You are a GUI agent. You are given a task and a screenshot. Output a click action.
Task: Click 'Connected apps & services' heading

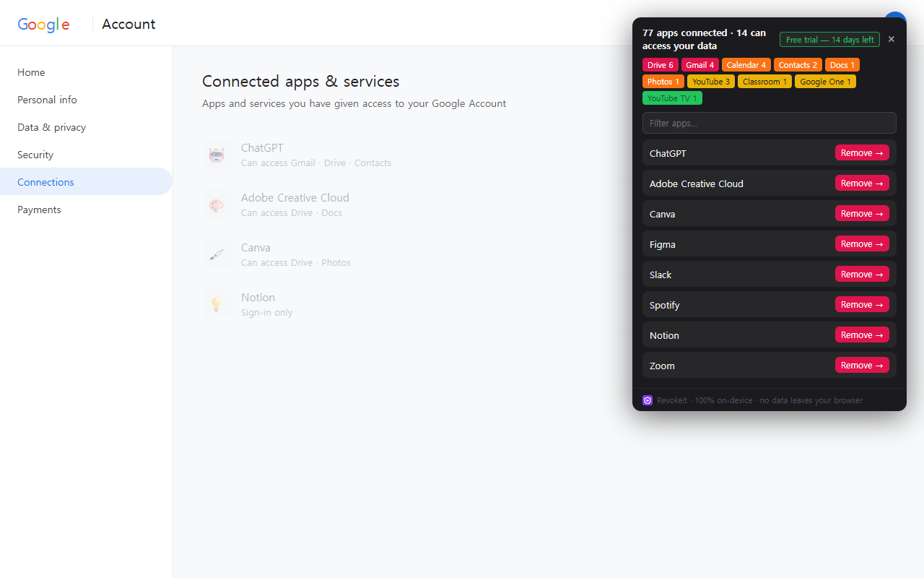point(301,82)
